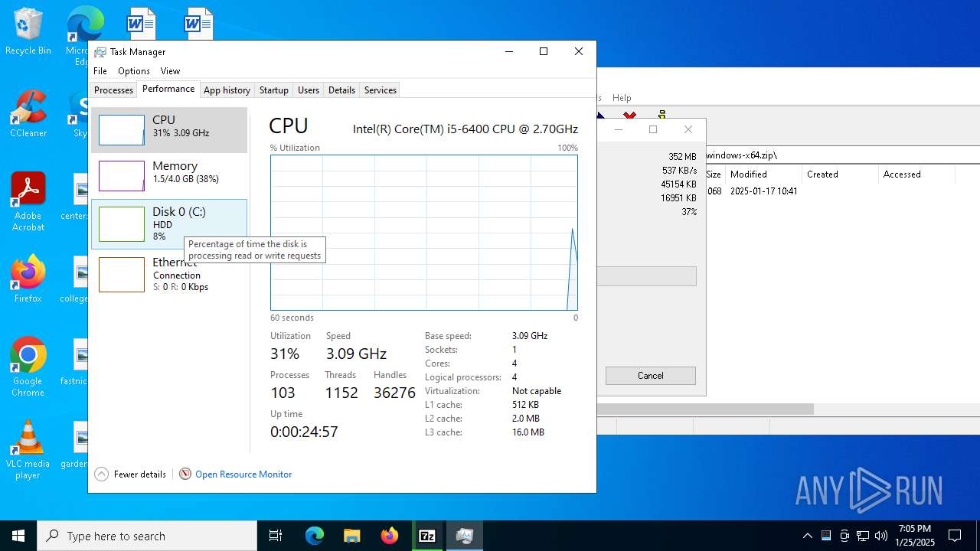This screenshot has height=551, width=980.
Task: Switch to the Processes tab
Action: tap(113, 90)
